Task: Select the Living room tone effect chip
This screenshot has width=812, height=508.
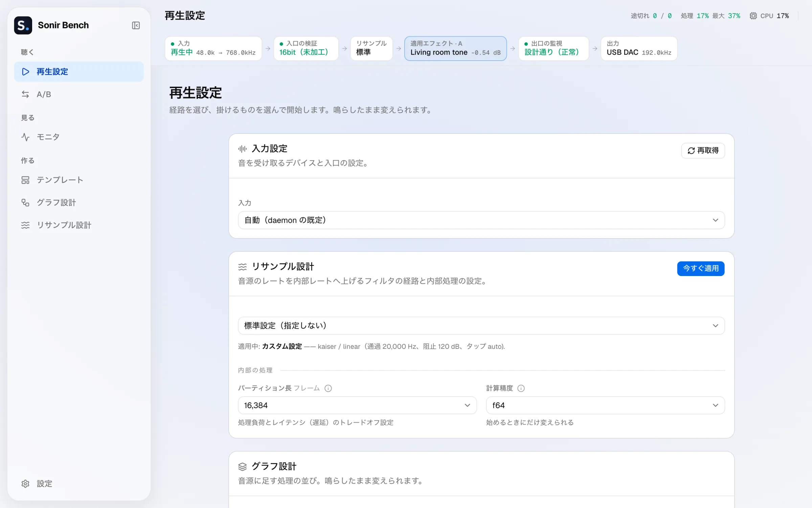Action: click(455, 48)
